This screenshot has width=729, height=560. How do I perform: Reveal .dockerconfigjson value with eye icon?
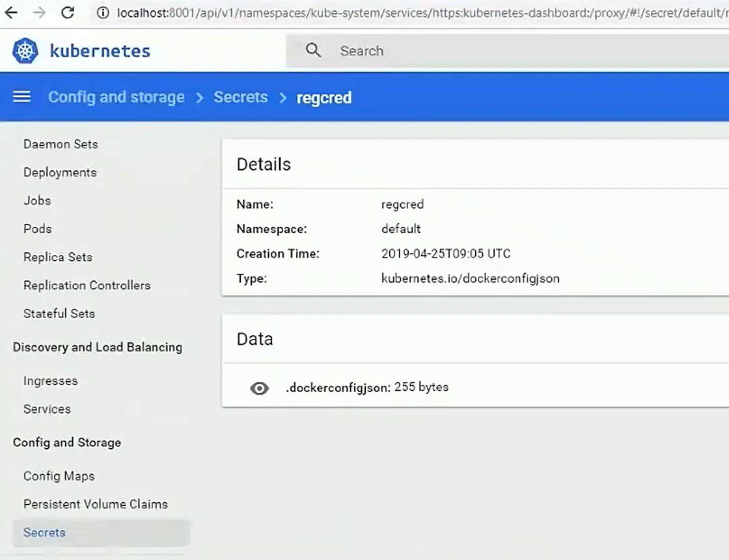(x=260, y=388)
